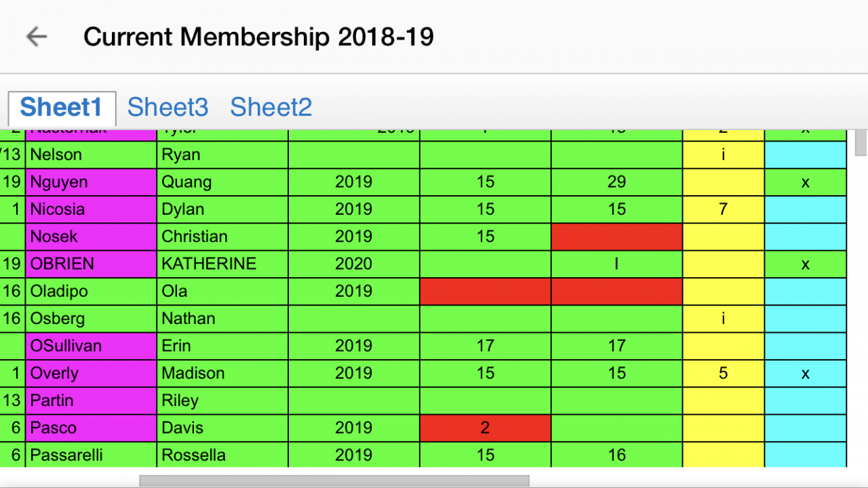The height and width of the screenshot is (488, 868).
Task: Select the yellow cell showing 7
Action: (x=723, y=209)
